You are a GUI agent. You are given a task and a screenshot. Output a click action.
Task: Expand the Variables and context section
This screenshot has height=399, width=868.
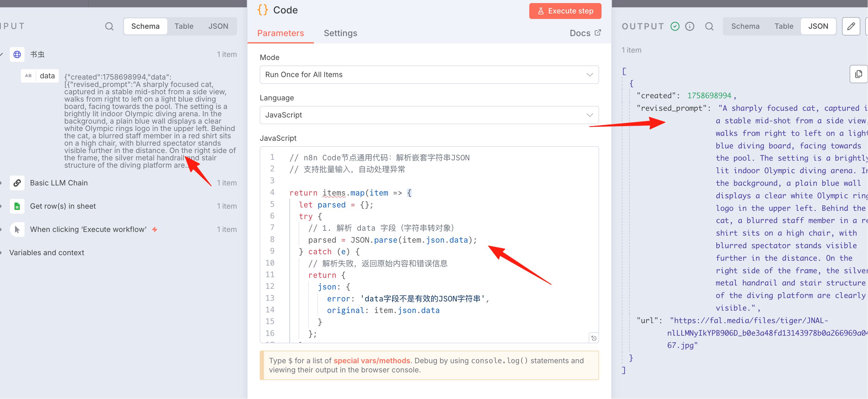pyautogui.click(x=1, y=252)
